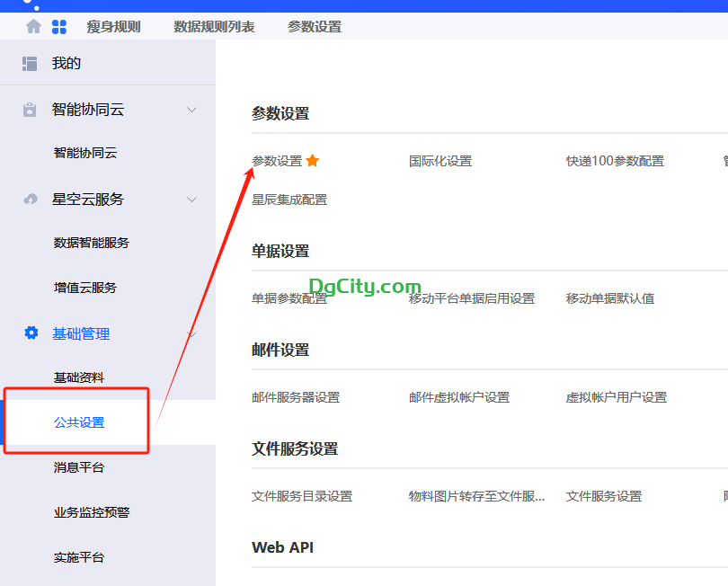Open 业务监控预警 in the sidebar
The image size is (728, 586).
point(92,512)
